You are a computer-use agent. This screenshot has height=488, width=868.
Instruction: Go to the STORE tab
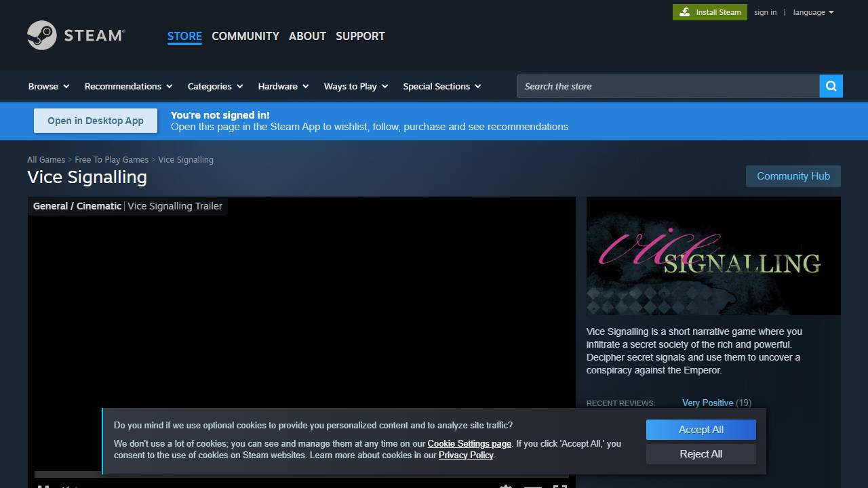(184, 36)
